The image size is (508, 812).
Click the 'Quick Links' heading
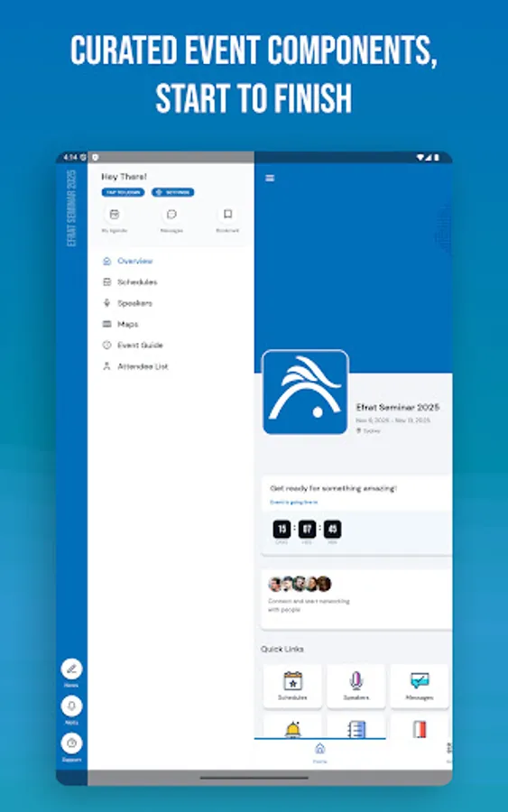tap(282, 649)
